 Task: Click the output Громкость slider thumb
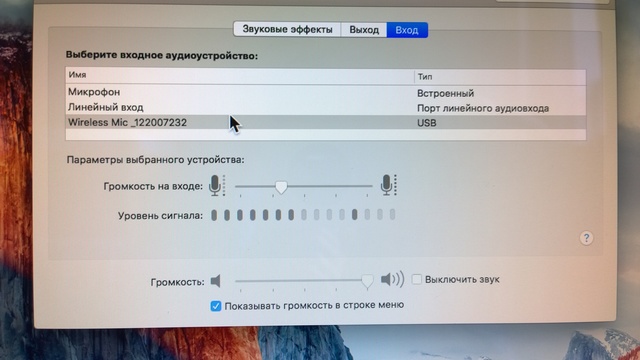[x=367, y=281]
